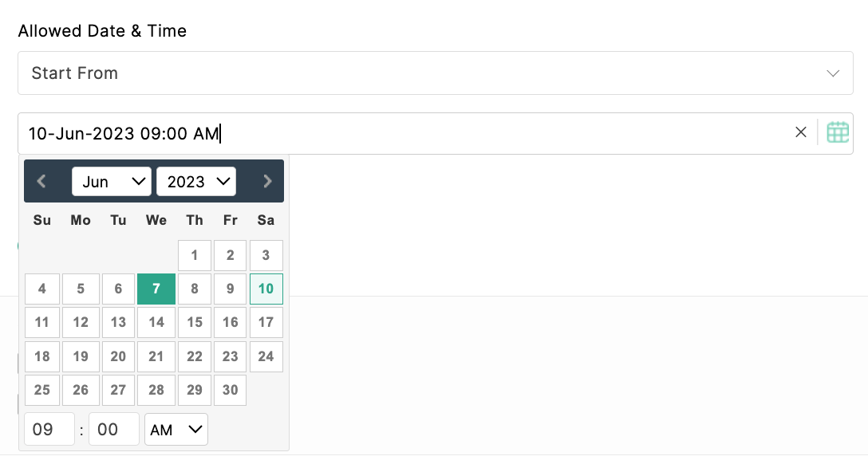Viewport: 868px width, 464px height.
Task: Select June 13 on the calendar
Action: [118, 322]
